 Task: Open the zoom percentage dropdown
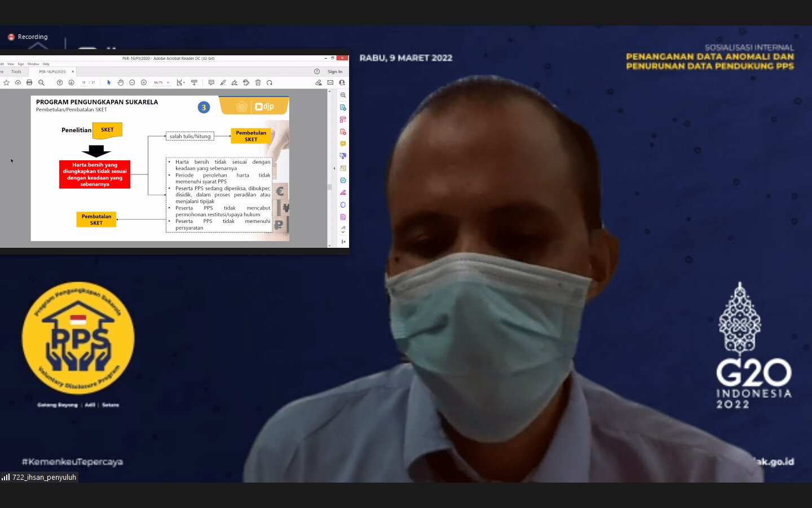[167, 82]
